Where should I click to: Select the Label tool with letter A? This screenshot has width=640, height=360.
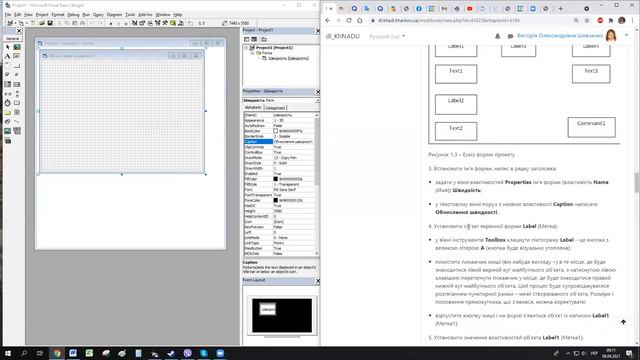pyautogui.click(x=7, y=56)
